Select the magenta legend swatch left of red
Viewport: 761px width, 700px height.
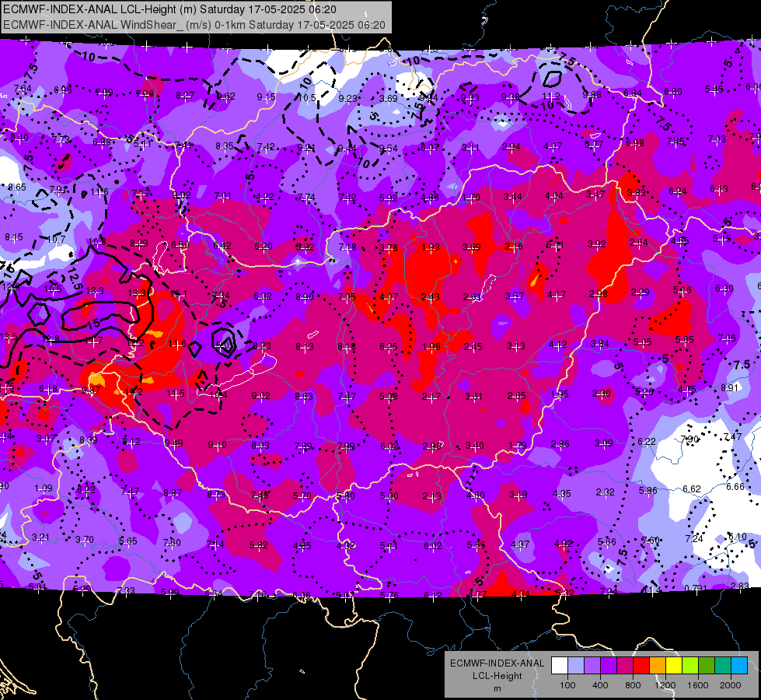(x=625, y=666)
